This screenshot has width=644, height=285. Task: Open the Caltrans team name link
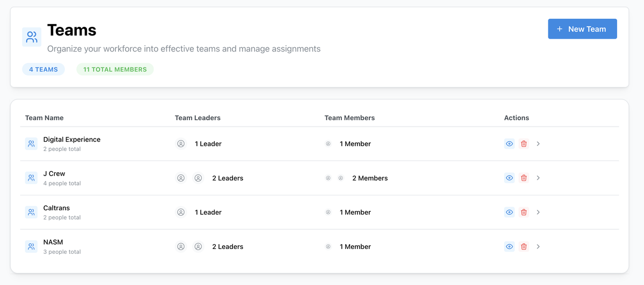[56, 208]
